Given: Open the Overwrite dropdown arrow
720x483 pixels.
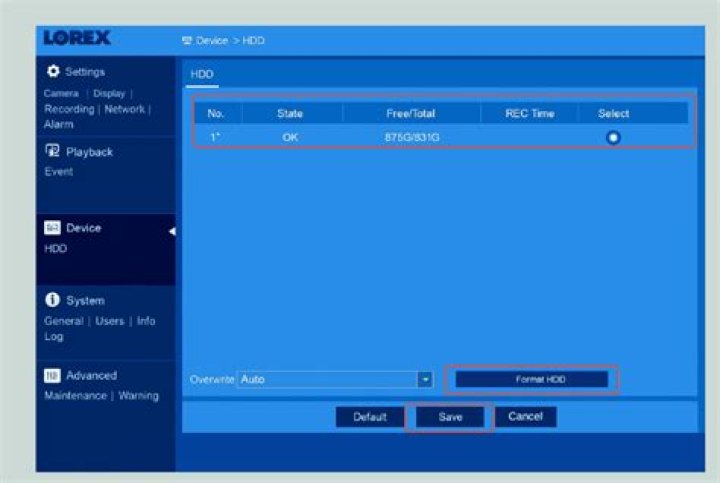Looking at the screenshot, I should tap(425, 380).
